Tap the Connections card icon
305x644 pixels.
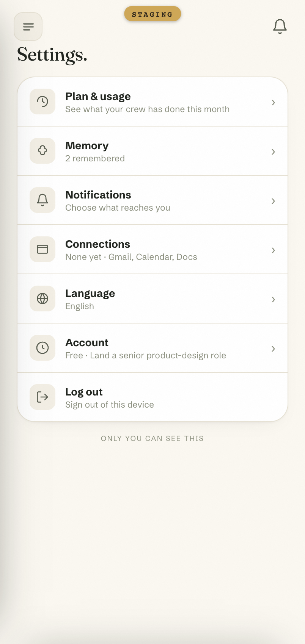(x=42, y=249)
